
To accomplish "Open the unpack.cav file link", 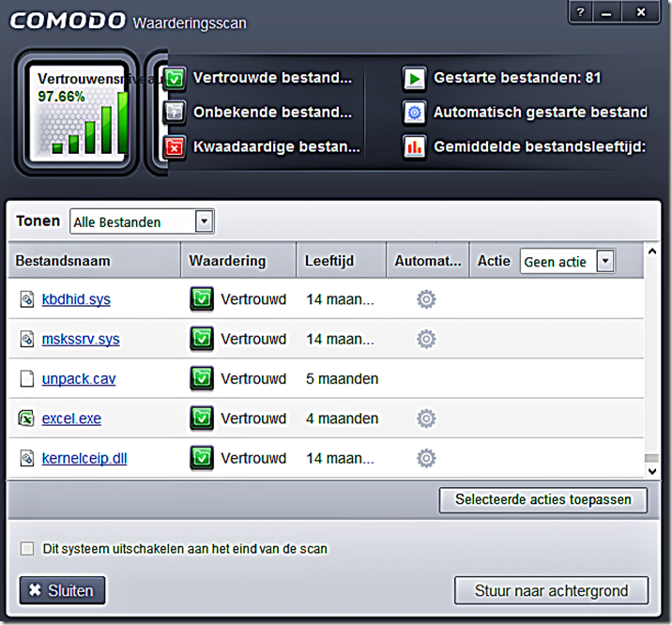I will [79, 379].
